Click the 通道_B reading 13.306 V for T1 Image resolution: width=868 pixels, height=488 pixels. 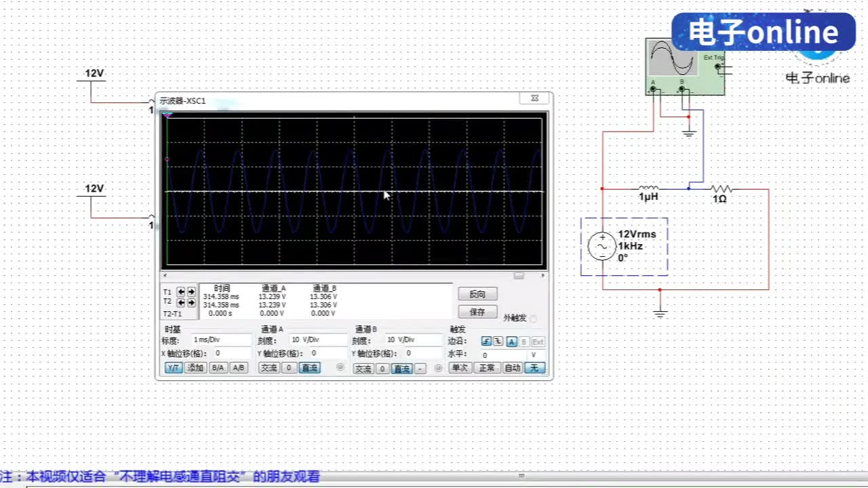323,297
